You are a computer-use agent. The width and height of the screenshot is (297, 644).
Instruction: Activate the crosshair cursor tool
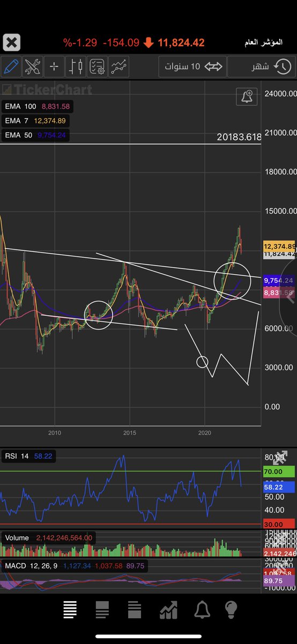tap(54, 67)
